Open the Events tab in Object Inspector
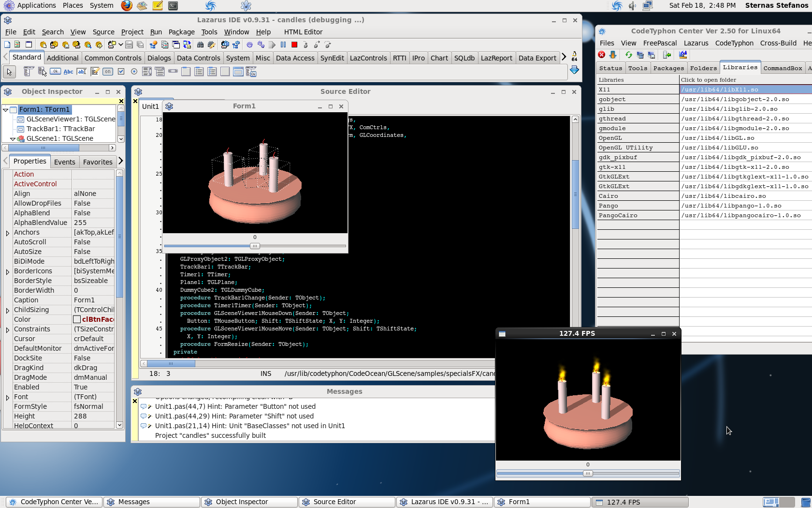The width and height of the screenshot is (812, 508). click(x=65, y=162)
